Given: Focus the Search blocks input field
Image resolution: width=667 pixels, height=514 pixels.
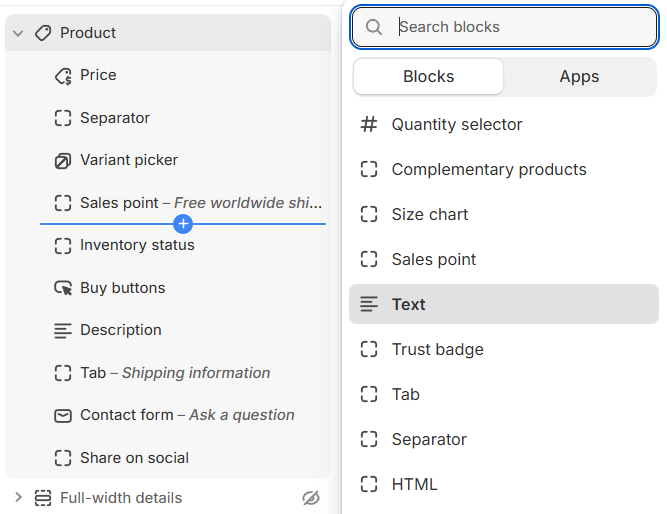Looking at the screenshot, I should (520, 27).
